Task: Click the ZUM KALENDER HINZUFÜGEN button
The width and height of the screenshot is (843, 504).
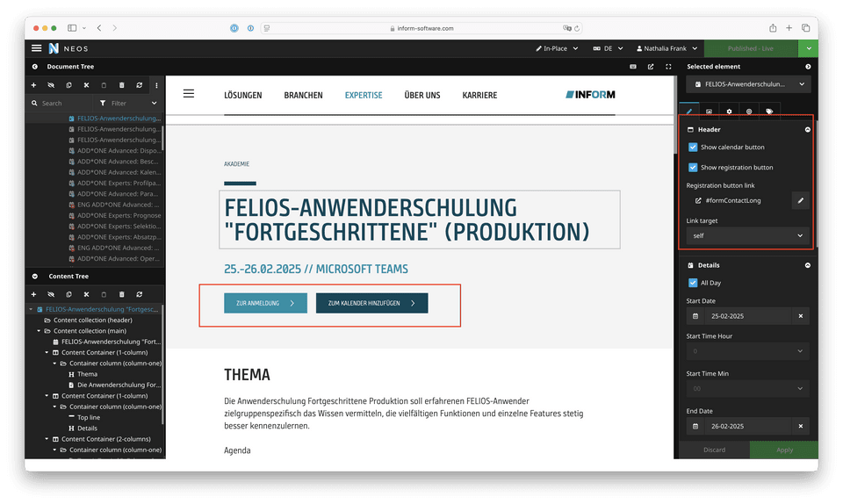Action: 372,303
